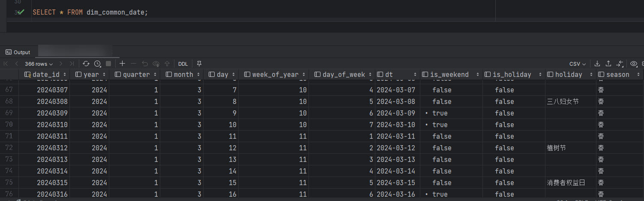Show table DDL
The image size is (644, 201).
pyautogui.click(x=183, y=64)
